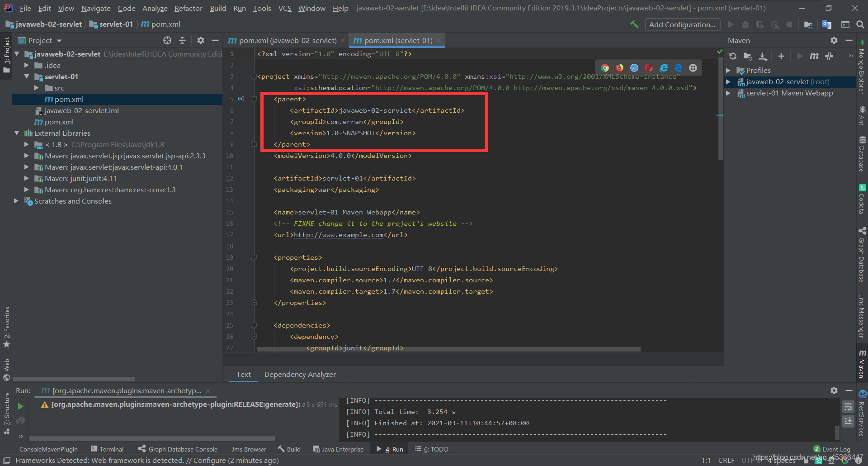868x466 pixels.
Task: Expand Maven: junit:junit:4.11 library
Action: click(x=27, y=178)
